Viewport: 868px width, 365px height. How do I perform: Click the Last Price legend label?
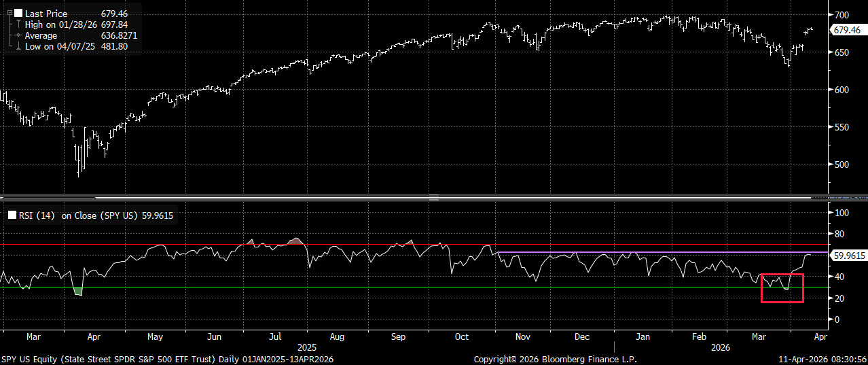(46, 13)
